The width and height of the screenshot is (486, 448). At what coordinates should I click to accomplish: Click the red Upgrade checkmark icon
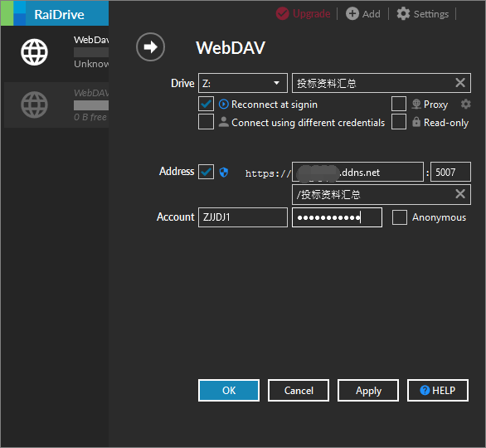pyautogui.click(x=282, y=13)
